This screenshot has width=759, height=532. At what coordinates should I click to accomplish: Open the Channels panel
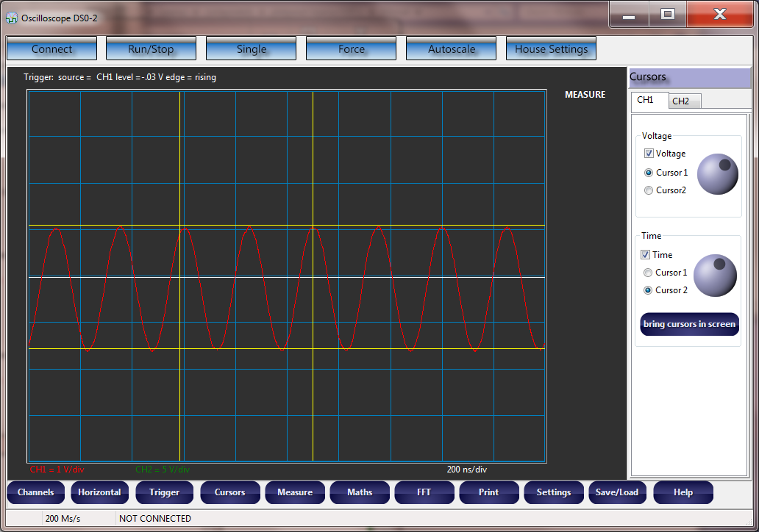tap(35, 492)
